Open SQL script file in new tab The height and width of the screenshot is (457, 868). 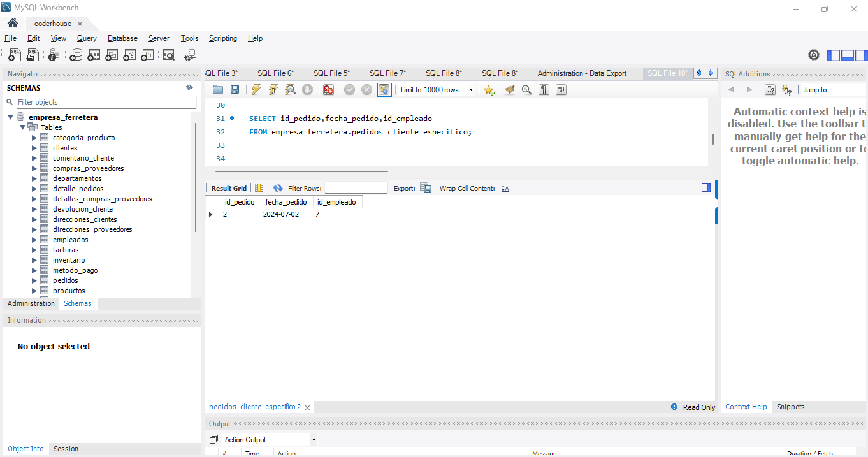coord(32,55)
